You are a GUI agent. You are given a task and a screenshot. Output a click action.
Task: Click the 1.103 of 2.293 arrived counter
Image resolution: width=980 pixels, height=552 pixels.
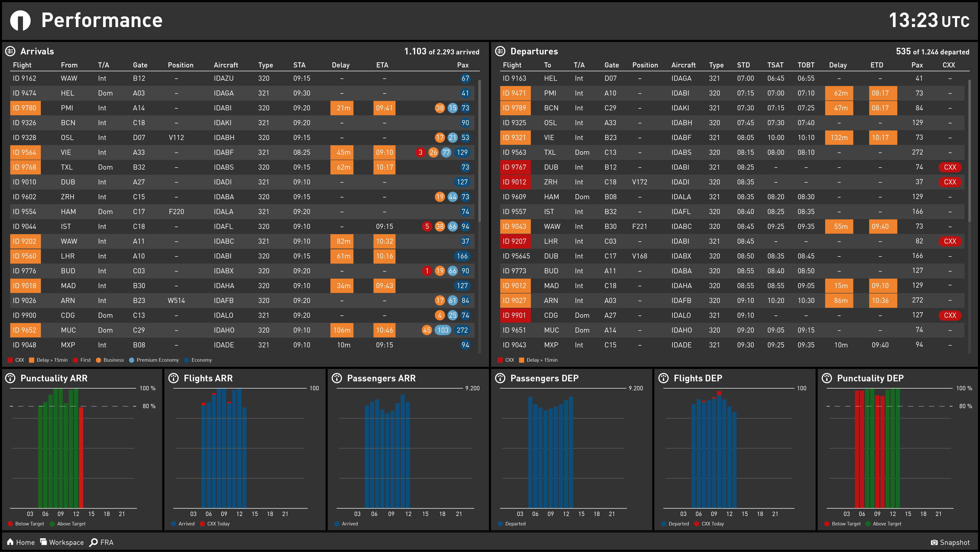click(x=442, y=51)
